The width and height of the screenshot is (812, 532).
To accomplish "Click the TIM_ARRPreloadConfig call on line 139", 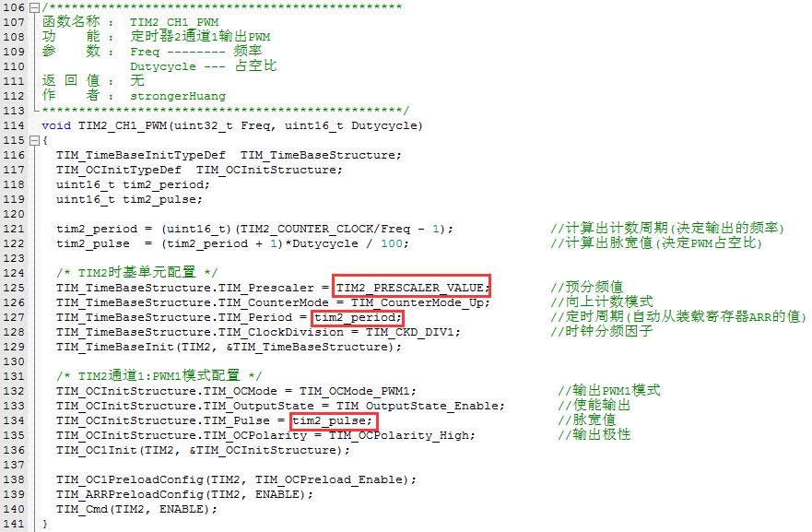I will [130, 495].
